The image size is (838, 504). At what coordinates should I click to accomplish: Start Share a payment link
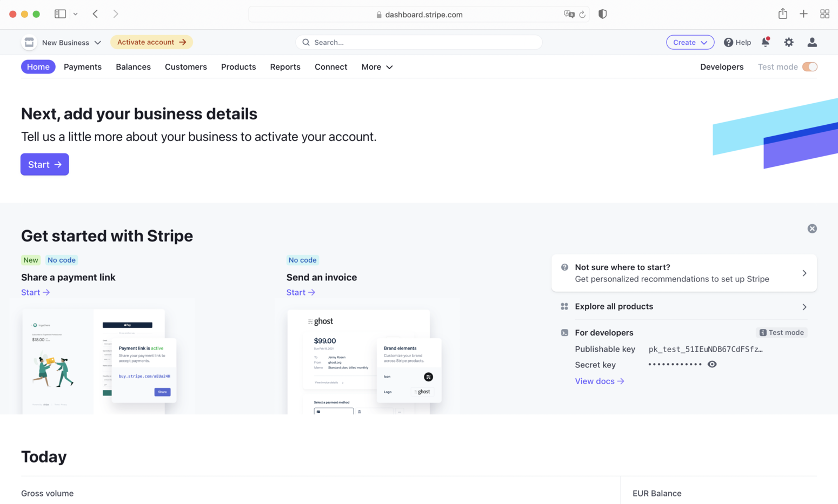[x=35, y=292]
